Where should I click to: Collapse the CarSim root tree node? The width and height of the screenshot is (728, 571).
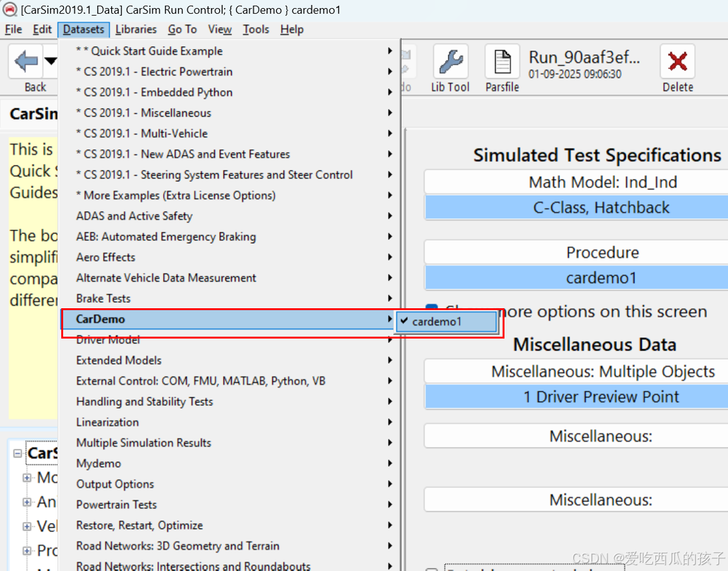pyautogui.click(x=18, y=453)
